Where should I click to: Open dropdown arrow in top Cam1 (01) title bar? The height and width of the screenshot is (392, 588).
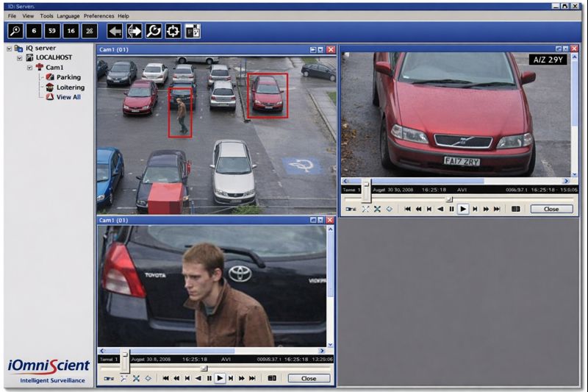pyautogui.click(x=320, y=49)
